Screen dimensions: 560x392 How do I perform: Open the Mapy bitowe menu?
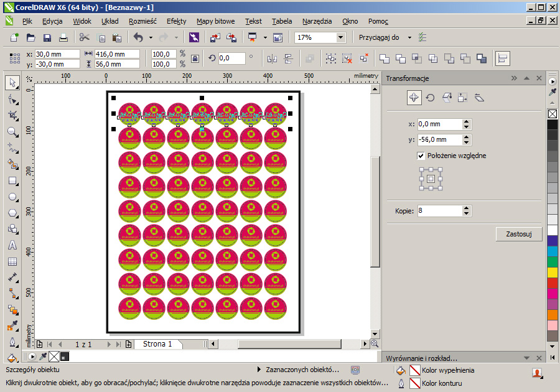click(215, 21)
